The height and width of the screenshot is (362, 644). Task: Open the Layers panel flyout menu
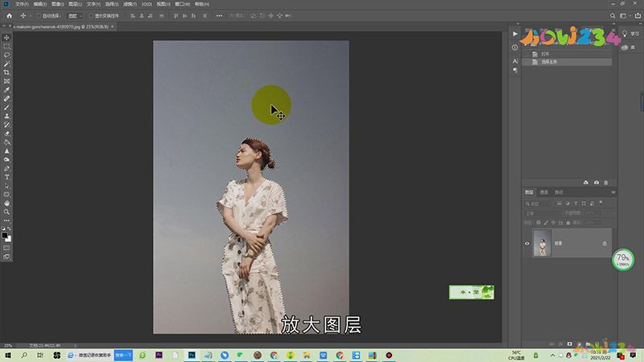coord(613,192)
